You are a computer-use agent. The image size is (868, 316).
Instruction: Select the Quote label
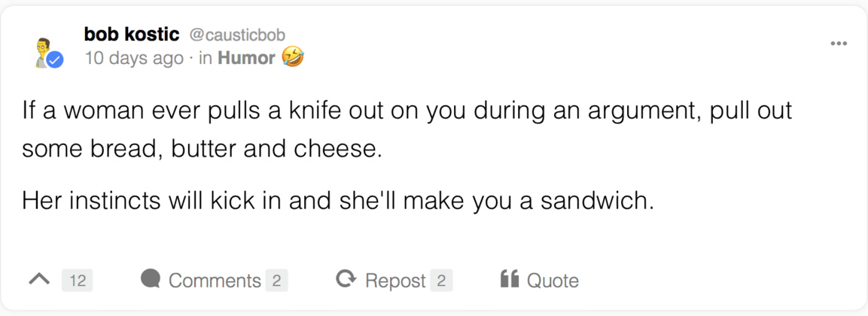tap(553, 281)
